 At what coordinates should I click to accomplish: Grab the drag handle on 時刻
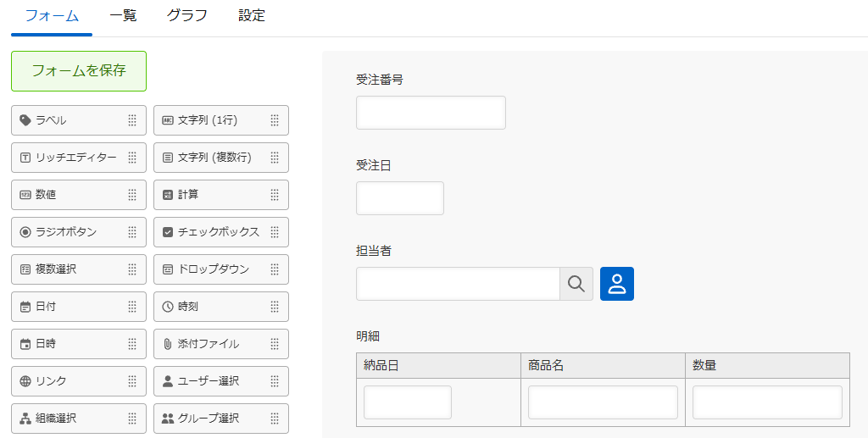[x=275, y=307]
